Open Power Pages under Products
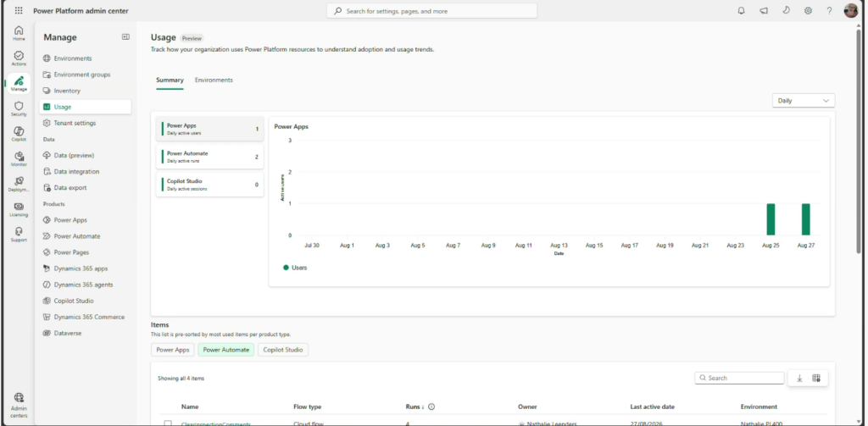 [86, 252]
